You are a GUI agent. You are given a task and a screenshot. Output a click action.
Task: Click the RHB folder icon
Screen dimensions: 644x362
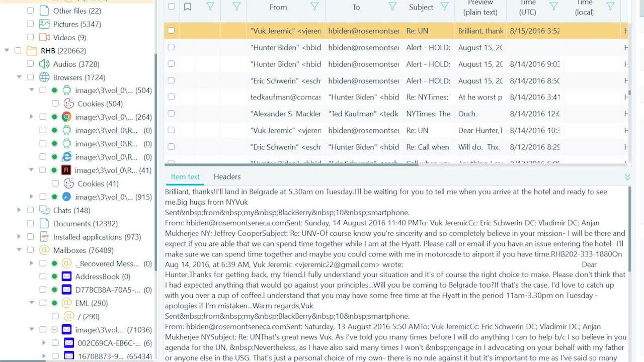pos(32,51)
